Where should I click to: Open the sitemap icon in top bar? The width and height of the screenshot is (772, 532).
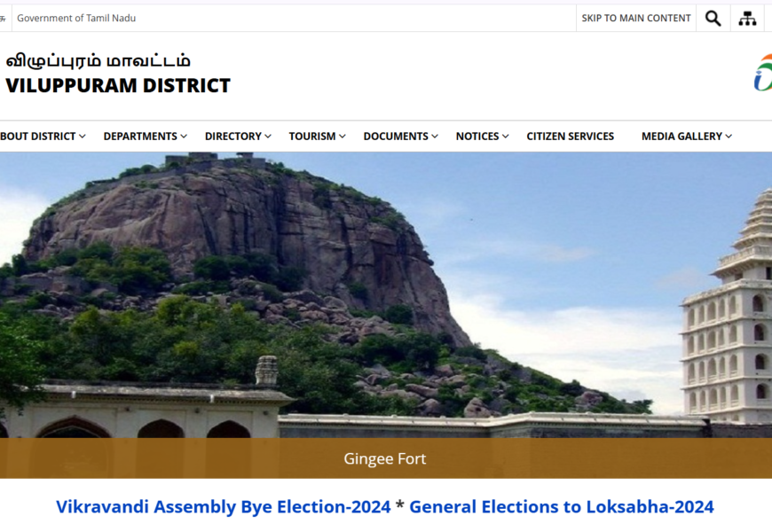pos(747,19)
